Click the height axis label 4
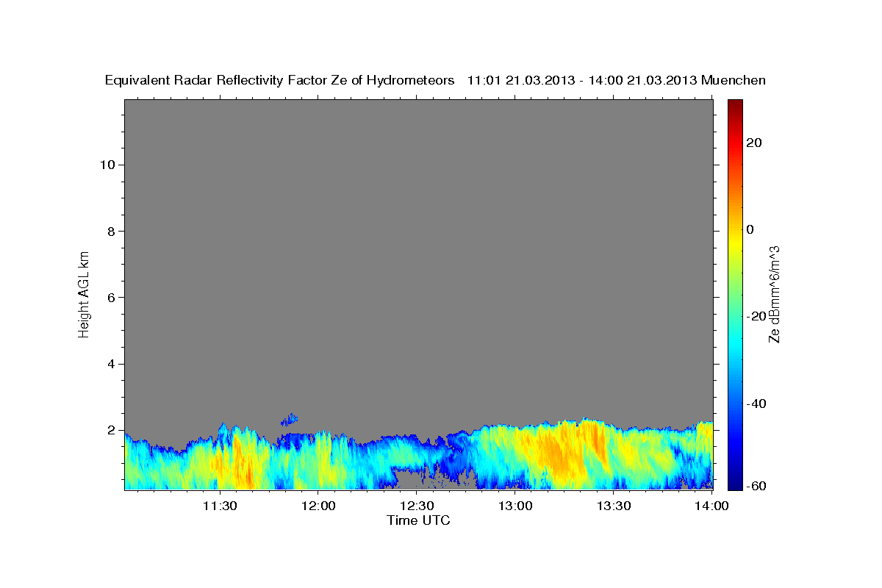This screenshot has width=882, height=588. click(110, 364)
